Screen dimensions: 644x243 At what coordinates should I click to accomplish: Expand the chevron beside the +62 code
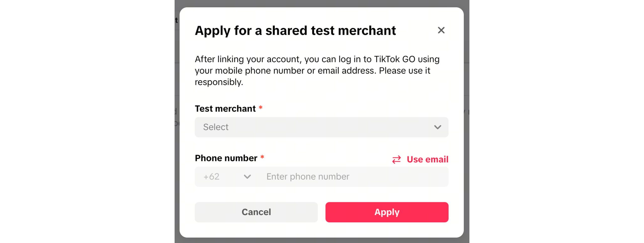(247, 177)
